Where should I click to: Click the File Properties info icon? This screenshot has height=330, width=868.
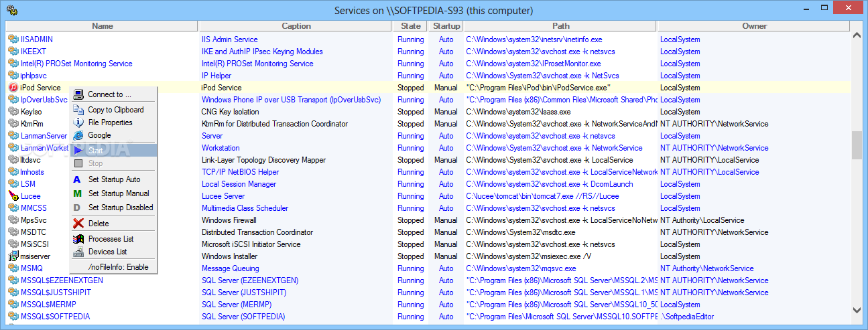(78, 122)
